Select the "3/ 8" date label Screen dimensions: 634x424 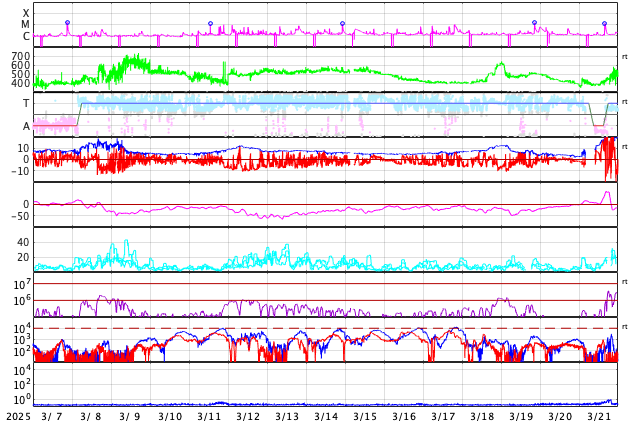[91, 416]
